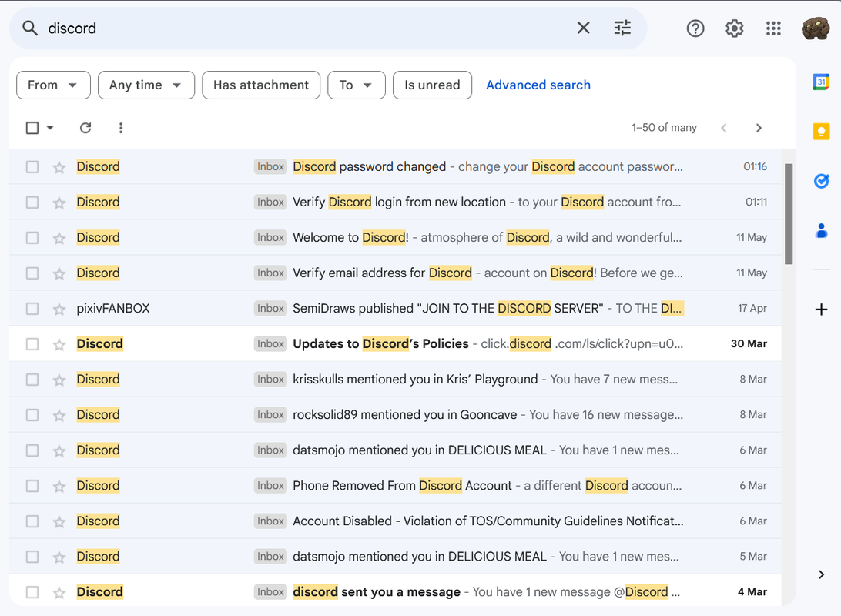
Task: Open Gmail settings gear
Action: pos(734,28)
